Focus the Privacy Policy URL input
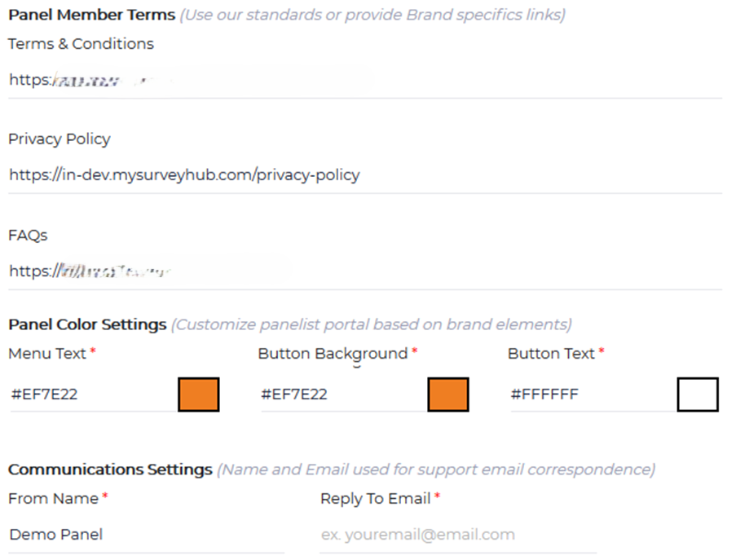 pyautogui.click(x=364, y=174)
